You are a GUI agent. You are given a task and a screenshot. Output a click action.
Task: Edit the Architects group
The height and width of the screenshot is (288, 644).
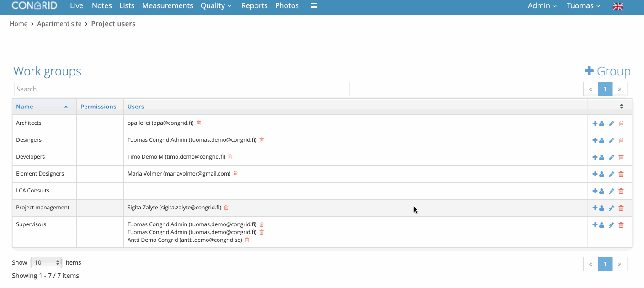tap(612, 123)
